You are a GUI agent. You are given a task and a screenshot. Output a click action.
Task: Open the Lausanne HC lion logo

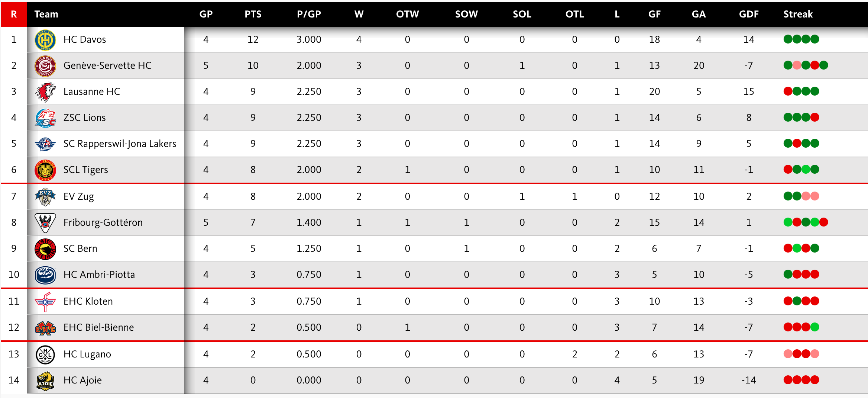click(45, 92)
